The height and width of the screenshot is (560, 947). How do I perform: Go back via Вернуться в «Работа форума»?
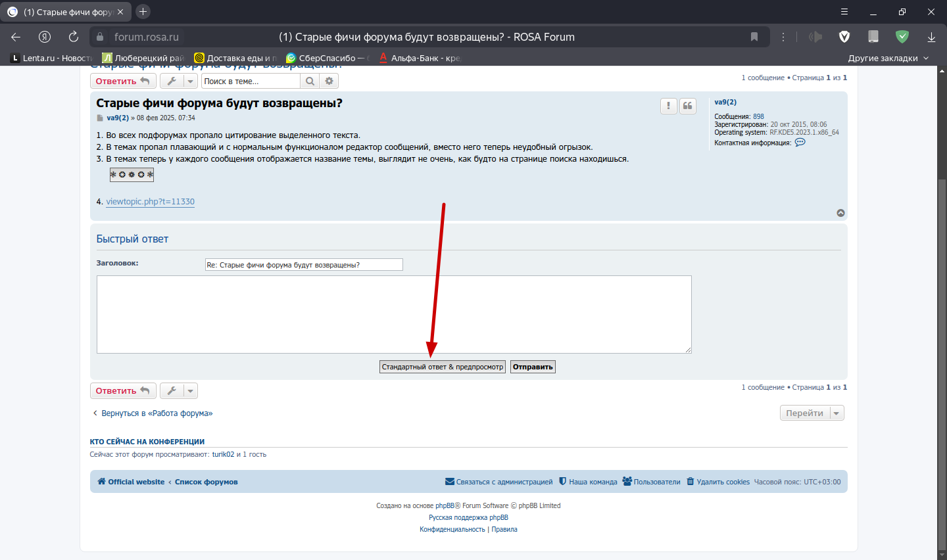coord(153,413)
